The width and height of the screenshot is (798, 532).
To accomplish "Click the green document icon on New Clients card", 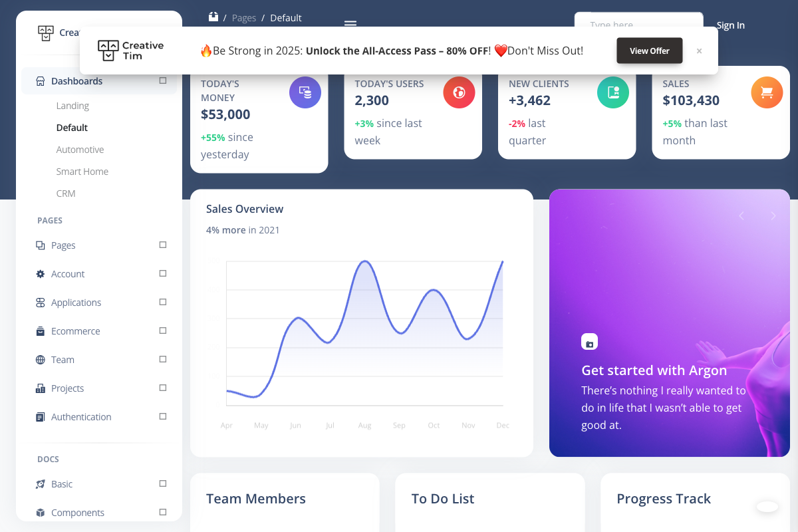I will click(x=612, y=92).
